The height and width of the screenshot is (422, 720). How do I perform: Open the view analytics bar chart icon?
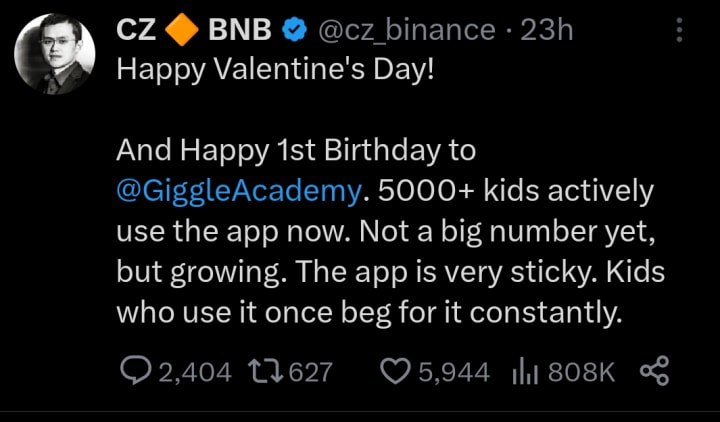pyautogui.click(x=526, y=372)
